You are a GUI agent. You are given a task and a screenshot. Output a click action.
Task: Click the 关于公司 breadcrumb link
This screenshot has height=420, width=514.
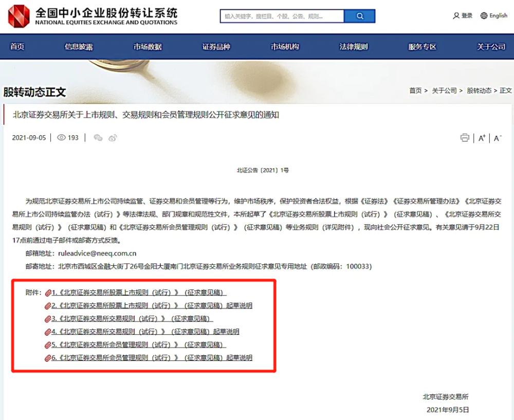pyautogui.click(x=444, y=90)
